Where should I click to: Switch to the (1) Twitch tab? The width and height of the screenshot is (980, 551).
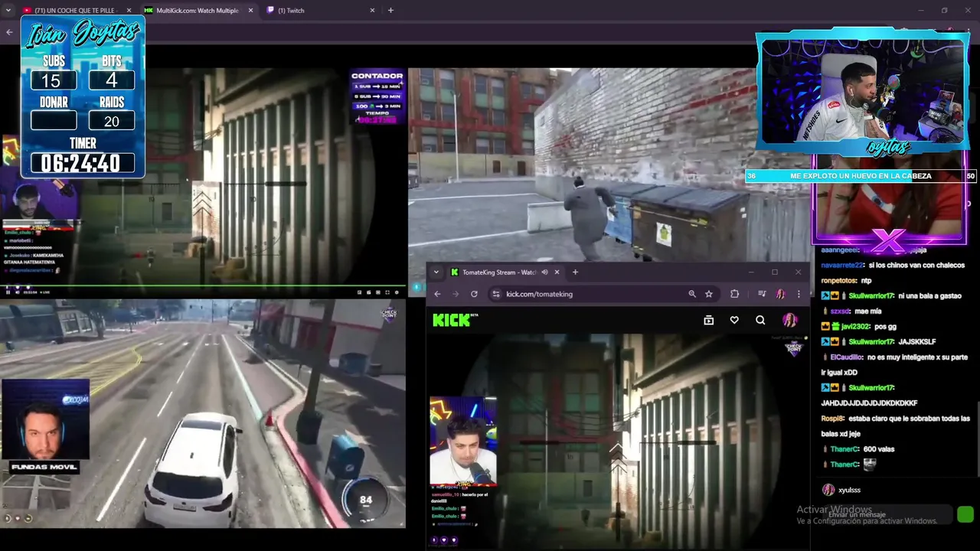320,10
